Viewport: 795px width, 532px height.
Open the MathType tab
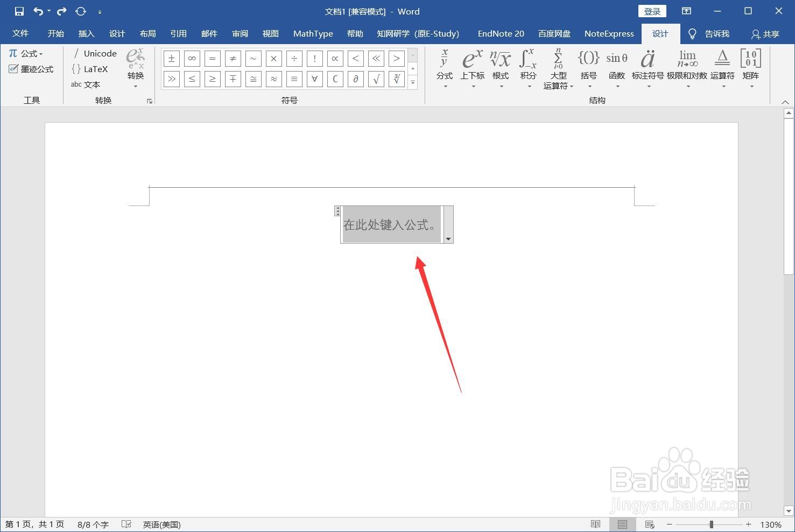[x=313, y=33]
